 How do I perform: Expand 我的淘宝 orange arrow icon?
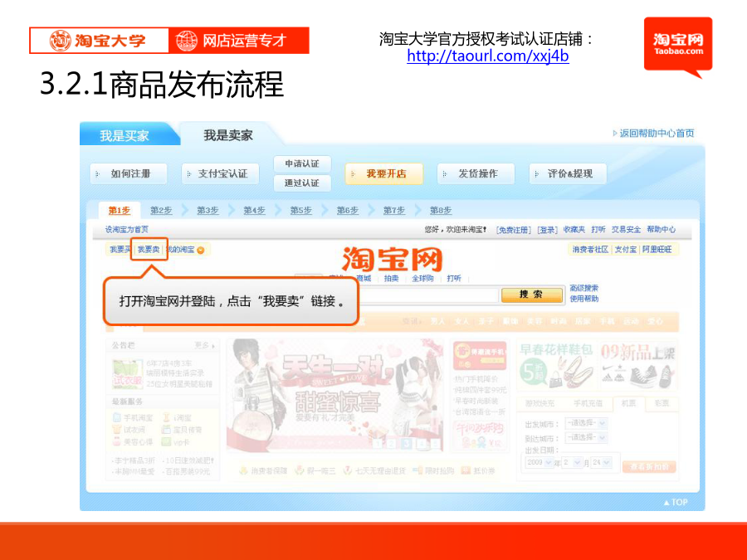201,251
